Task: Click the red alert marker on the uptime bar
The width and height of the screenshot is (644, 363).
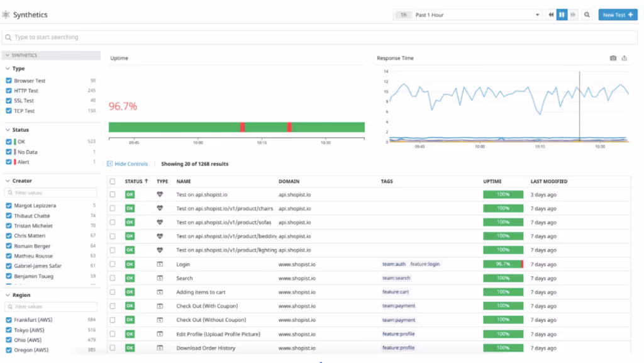Action: pos(243,127)
